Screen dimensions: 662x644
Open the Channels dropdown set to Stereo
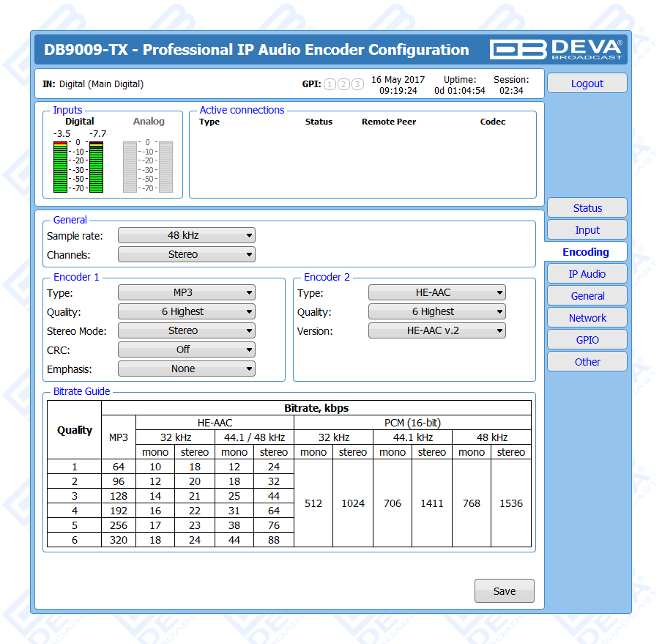click(186, 255)
